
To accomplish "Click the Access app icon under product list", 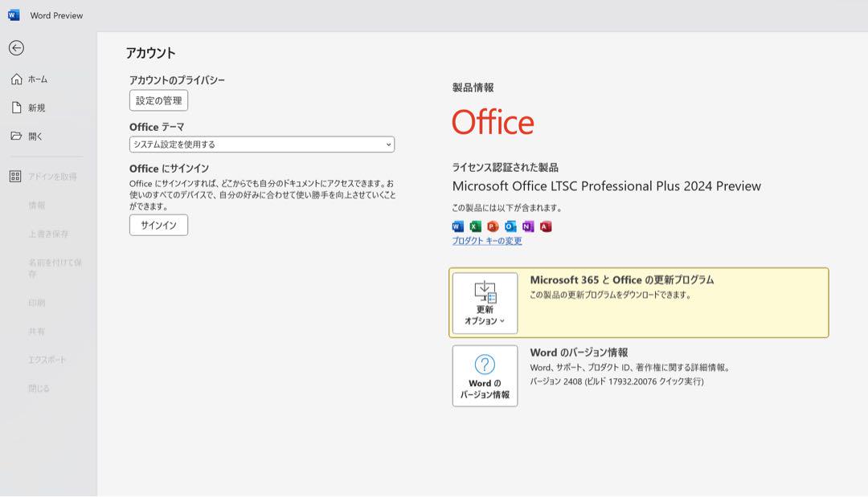I will click(x=546, y=226).
